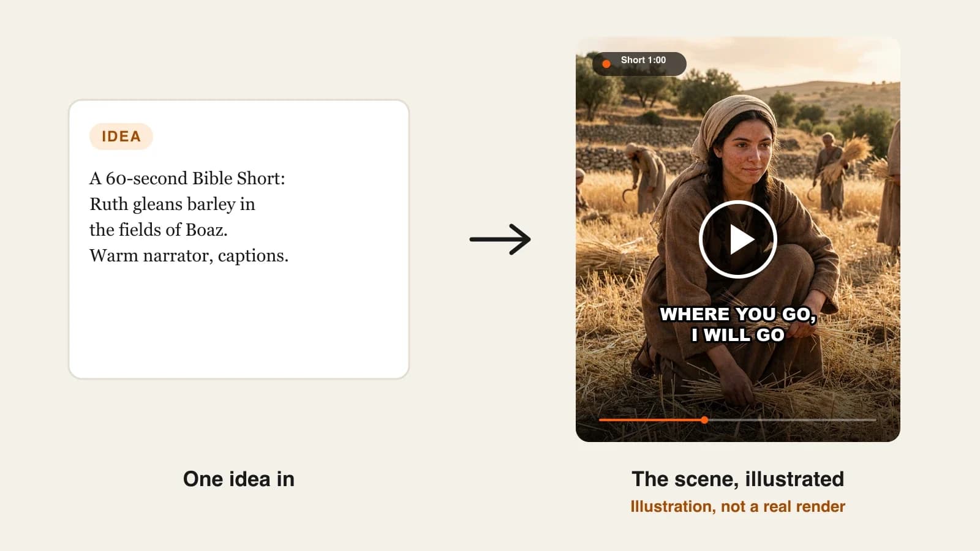Click the text "Ruth gleans barley in"
Screen dimensions: 980x551
point(172,204)
